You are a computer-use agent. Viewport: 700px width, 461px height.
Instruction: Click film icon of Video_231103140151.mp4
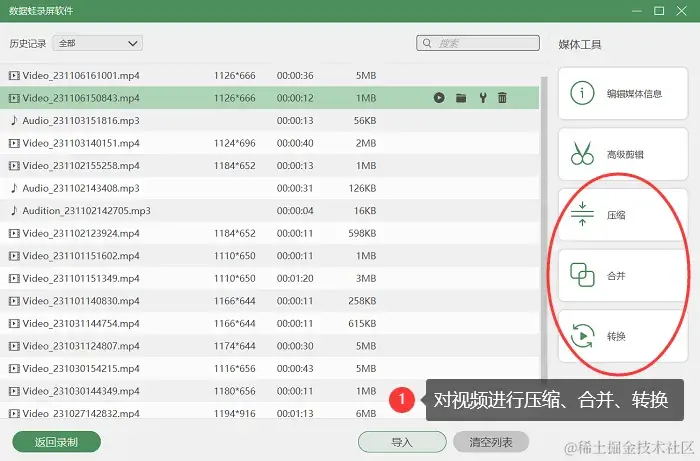14,143
